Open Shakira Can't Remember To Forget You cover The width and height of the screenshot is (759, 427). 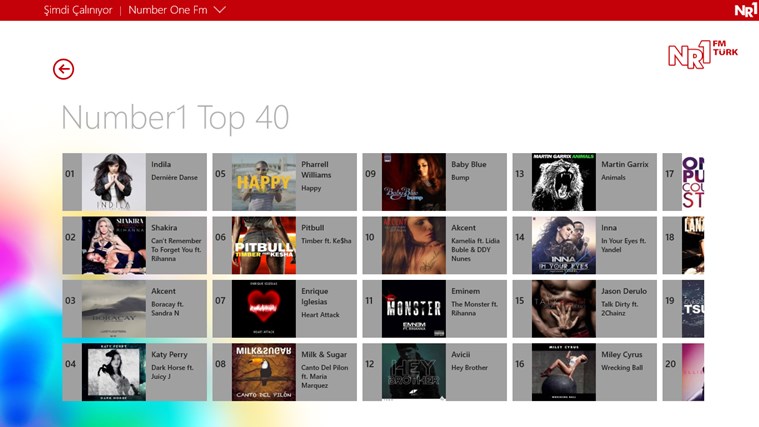coord(114,245)
